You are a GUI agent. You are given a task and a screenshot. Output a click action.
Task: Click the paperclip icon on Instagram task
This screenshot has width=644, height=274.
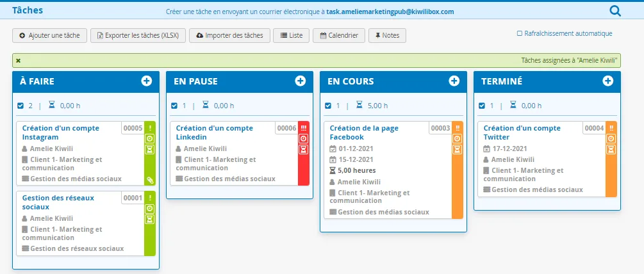pos(150,180)
